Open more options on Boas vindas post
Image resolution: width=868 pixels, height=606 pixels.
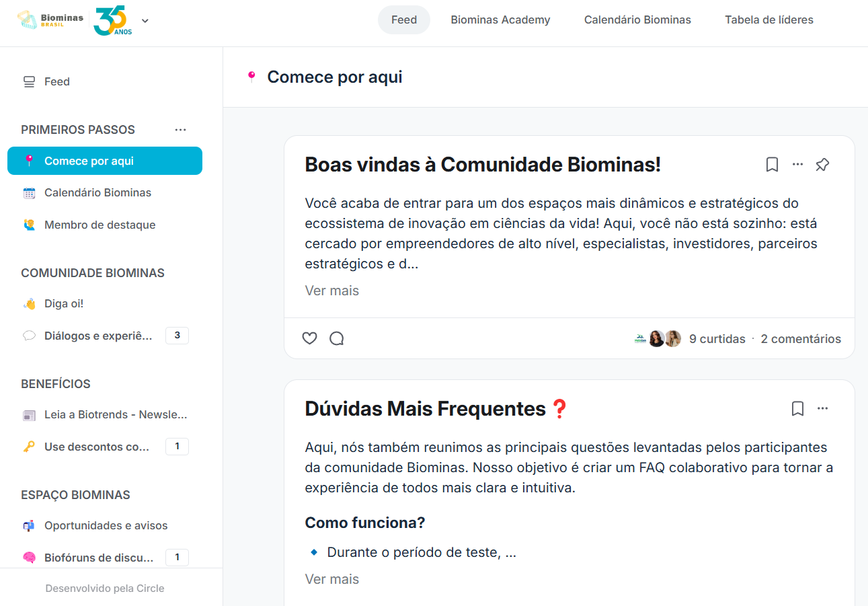pyautogui.click(x=797, y=164)
